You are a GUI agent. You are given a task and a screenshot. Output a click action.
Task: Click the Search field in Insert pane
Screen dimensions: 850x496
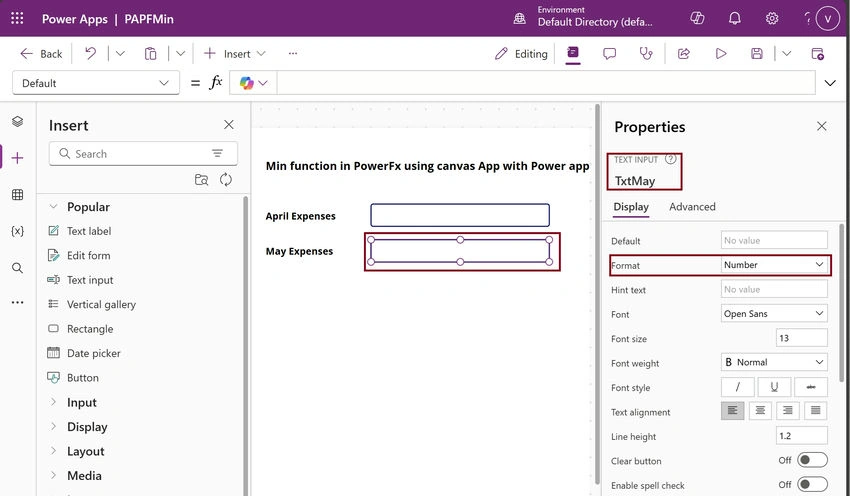143,153
